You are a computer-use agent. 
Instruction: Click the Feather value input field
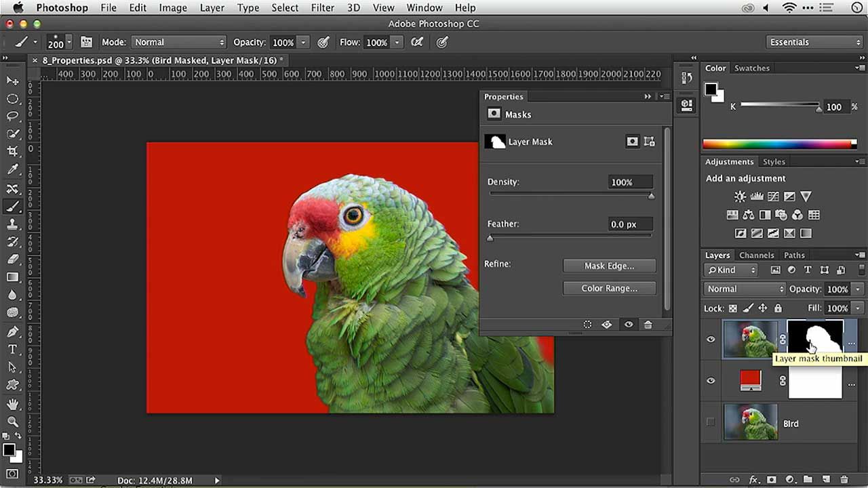coord(631,224)
